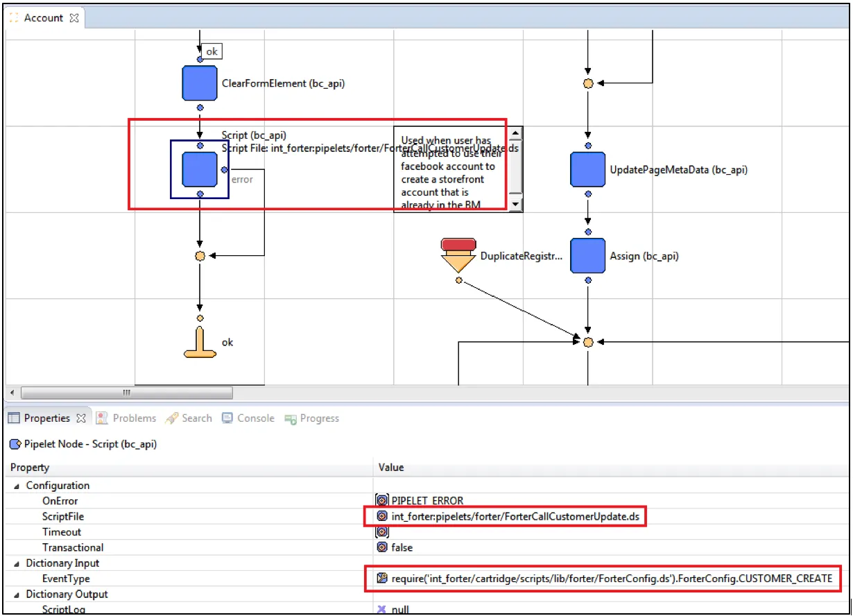The height and width of the screenshot is (616, 853).
Task: Switch to the Properties view tab
Action: pyautogui.click(x=46, y=418)
